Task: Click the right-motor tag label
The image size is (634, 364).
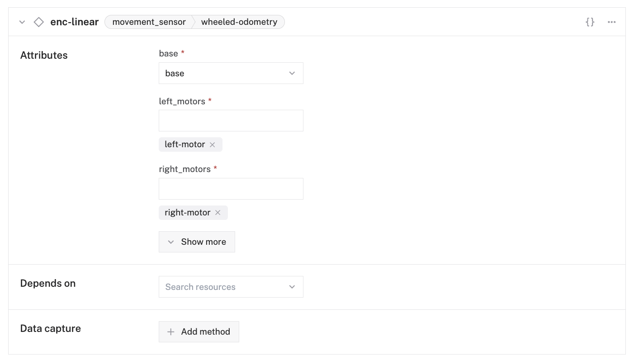Action: click(187, 213)
